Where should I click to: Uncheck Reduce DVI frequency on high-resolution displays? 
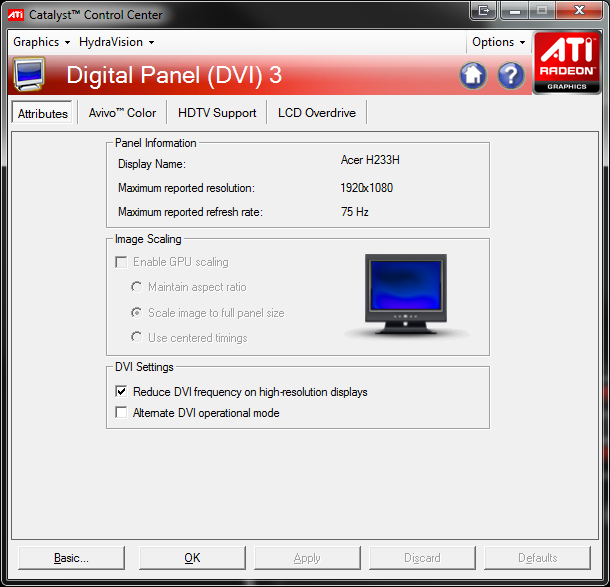(x=122, y=392)
